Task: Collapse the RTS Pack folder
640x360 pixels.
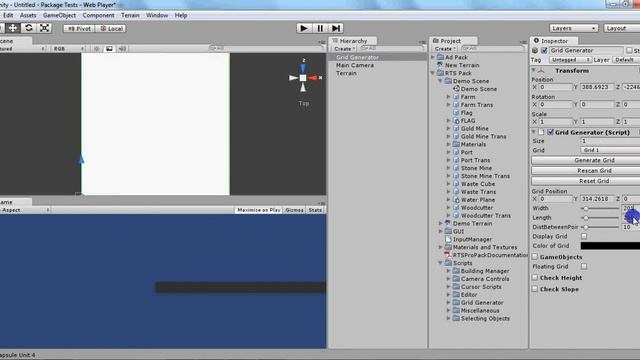Action: [x=433, y=73]
